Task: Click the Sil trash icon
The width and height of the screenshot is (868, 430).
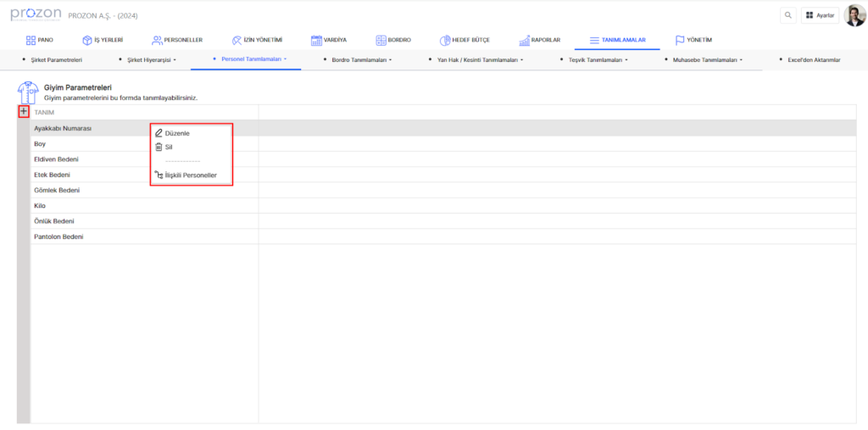Action: click(159, 147)
